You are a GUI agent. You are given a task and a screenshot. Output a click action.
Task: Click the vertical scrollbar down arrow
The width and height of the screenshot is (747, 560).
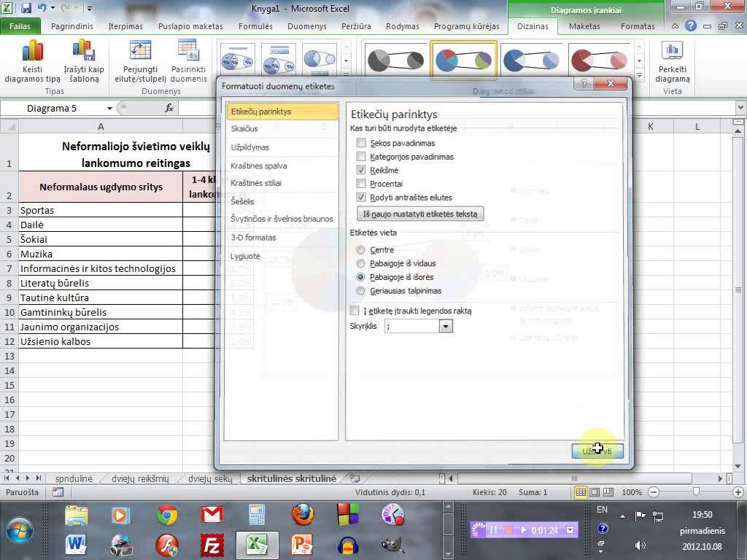point(738,467)
